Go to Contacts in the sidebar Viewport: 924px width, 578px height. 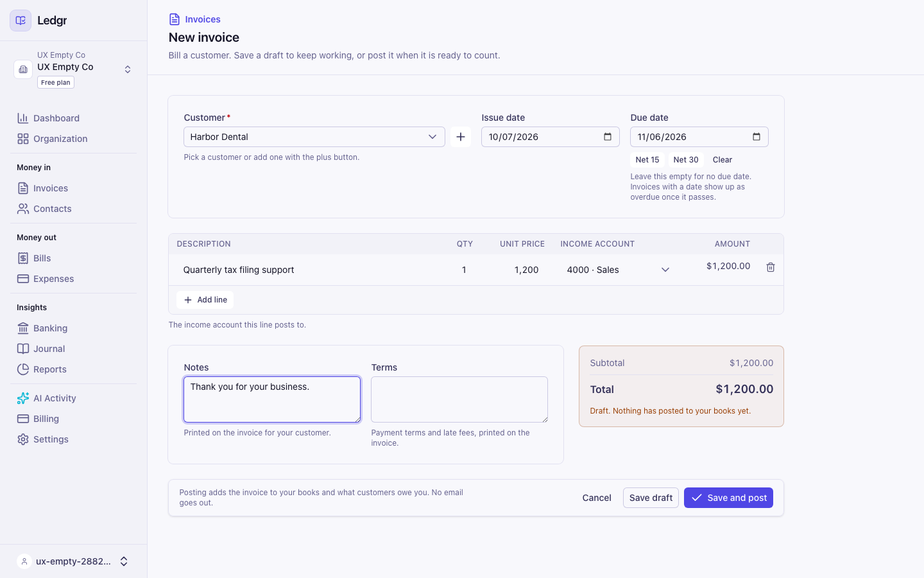(74, 209)
